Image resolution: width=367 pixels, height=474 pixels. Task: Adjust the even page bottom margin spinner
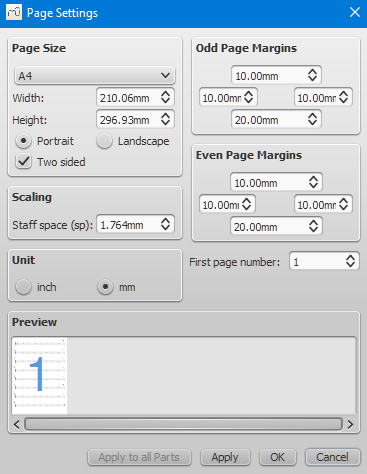(313, 226)
